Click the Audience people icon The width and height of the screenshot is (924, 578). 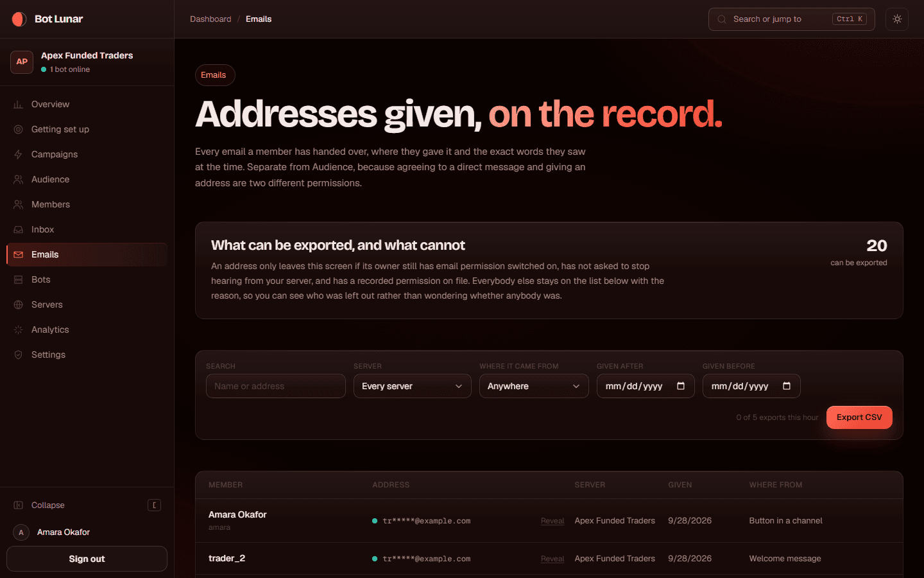pyautogui.click(x=18, y=180)
